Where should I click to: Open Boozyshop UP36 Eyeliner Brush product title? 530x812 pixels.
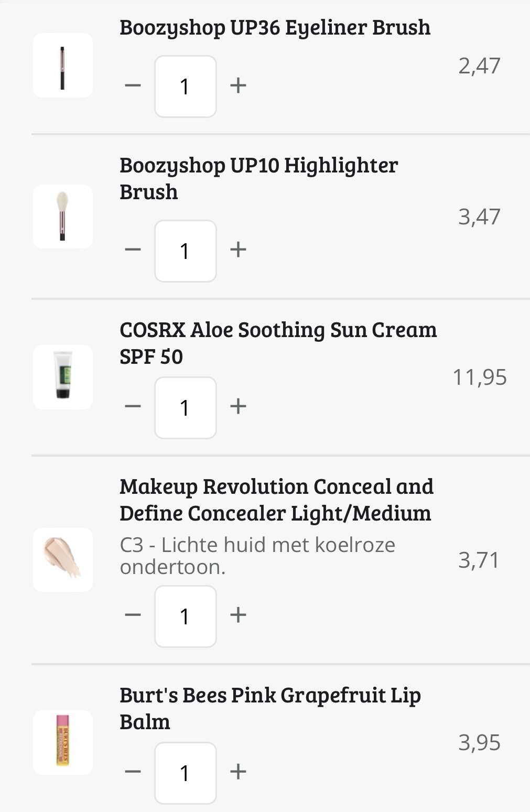coord(275,28)
